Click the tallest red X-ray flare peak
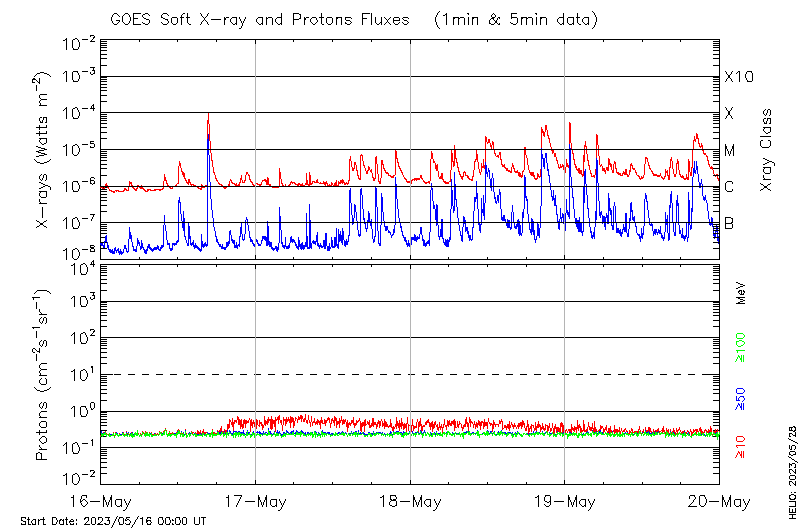800x530 pixels. click(x=208, y=116)
